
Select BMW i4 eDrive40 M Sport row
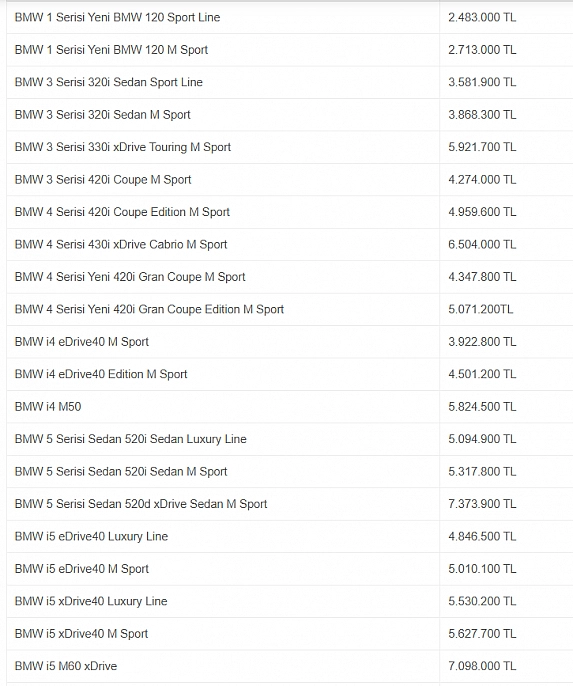pyautogui.click(x=290, y=342)
